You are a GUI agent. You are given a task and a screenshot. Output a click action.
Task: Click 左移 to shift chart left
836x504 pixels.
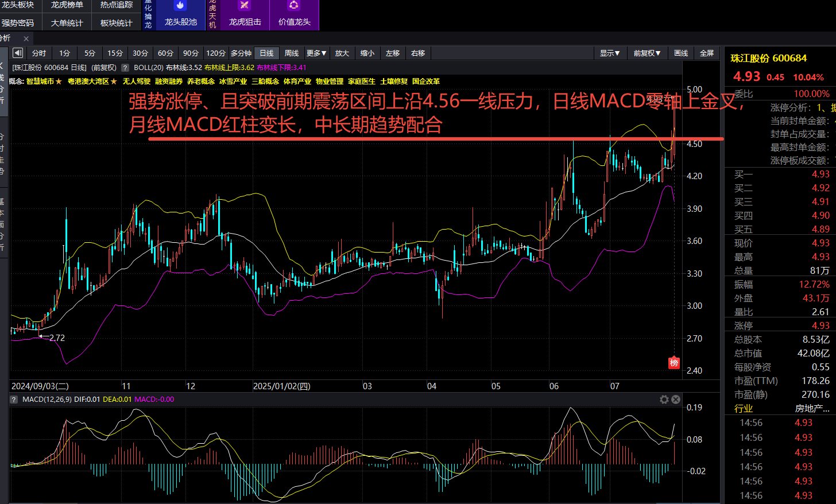click(x=393, y=53)
